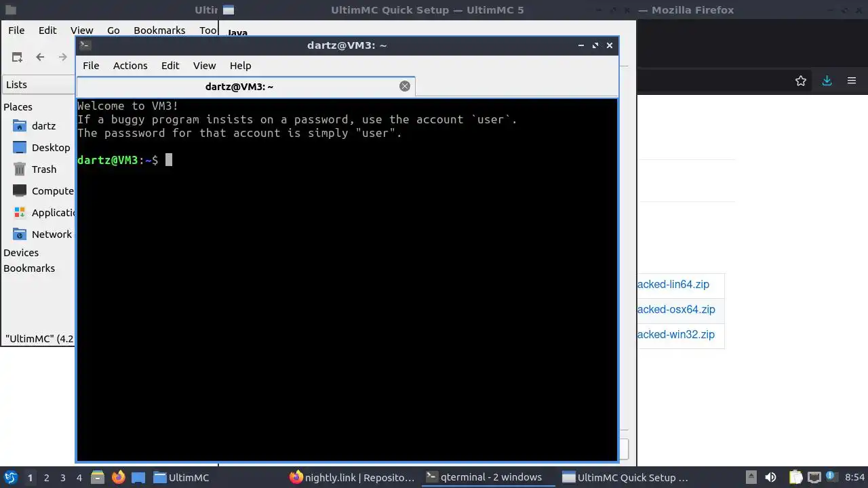Go back in the file manager
868x488 pixels.
pyautogui.click(x=40, y=58)
